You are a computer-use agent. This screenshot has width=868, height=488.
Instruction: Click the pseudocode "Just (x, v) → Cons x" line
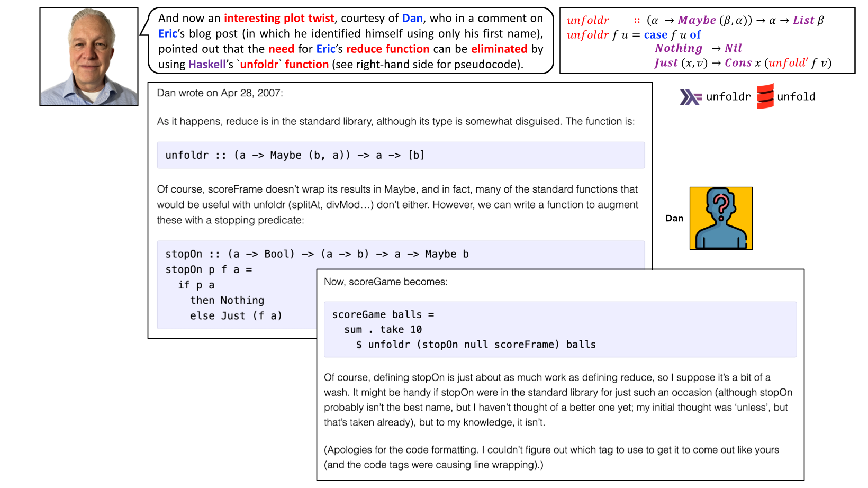[743, 63]
